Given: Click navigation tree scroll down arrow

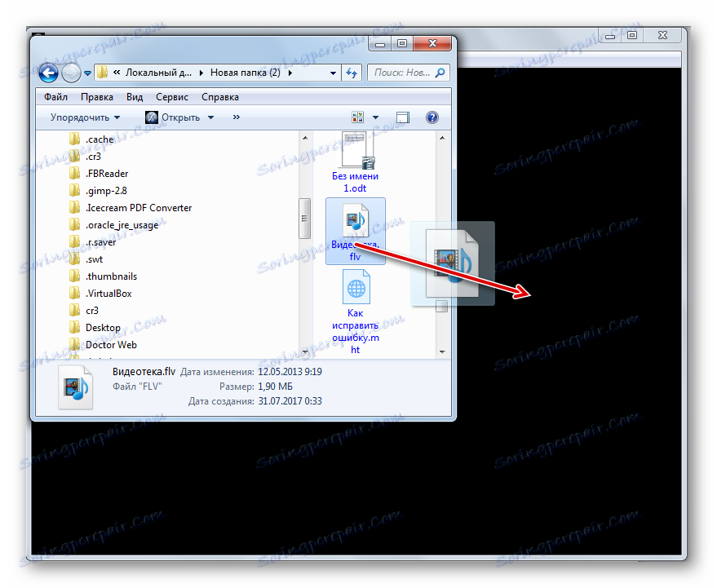Looking at the screenshot, I should click(305, 351).
